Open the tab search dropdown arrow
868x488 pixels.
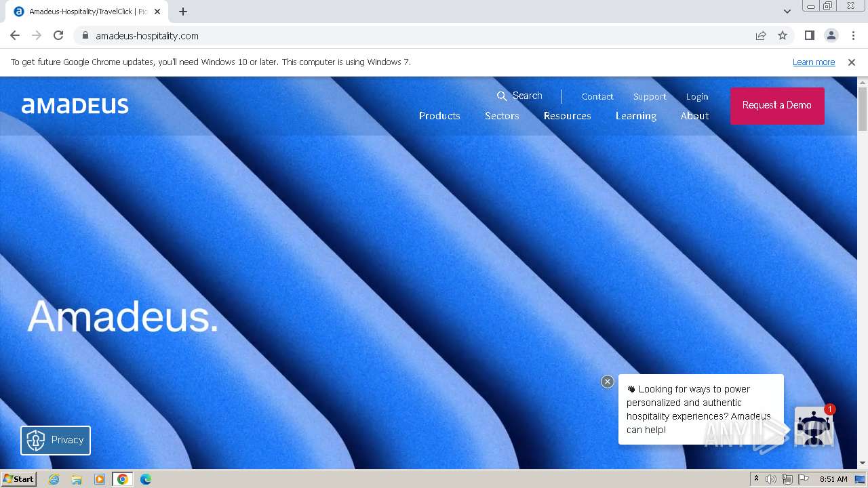tap(787, 12)
